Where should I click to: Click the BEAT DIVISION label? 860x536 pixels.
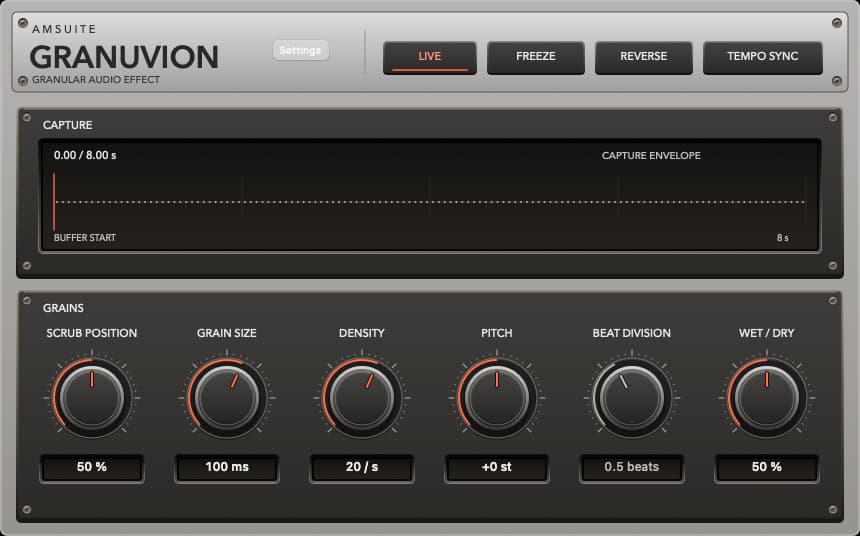(x=632, y=333)
